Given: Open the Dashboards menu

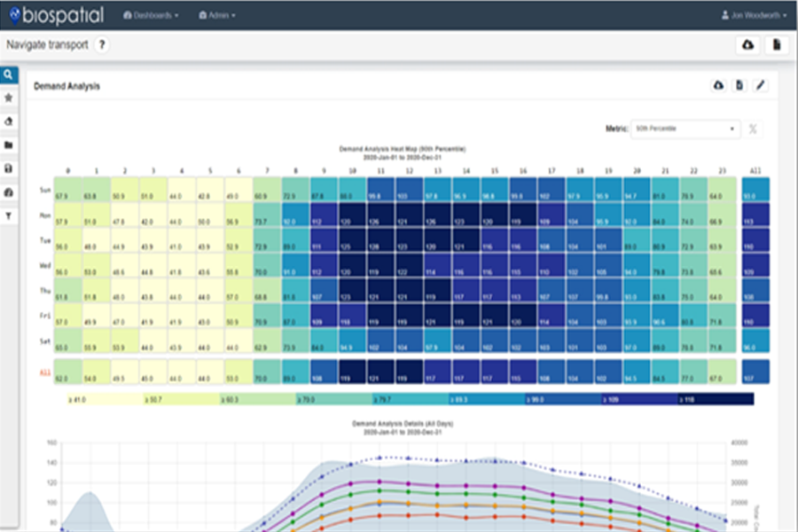Looking at the screenshot, I should 151,15.
